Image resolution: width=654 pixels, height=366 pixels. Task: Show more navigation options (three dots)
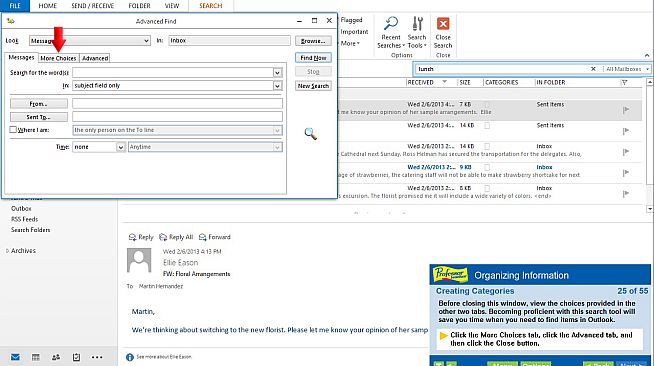(x=97, y=357)
